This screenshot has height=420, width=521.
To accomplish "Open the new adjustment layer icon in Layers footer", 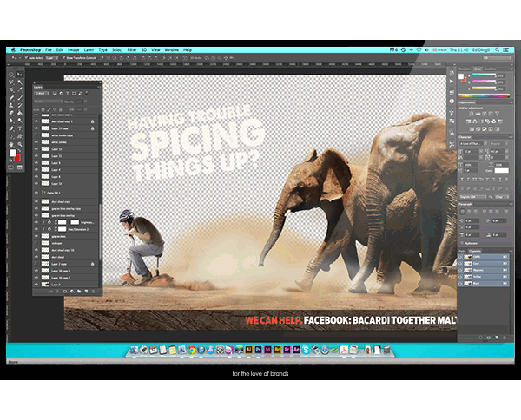I will click(x=72, y=292).
